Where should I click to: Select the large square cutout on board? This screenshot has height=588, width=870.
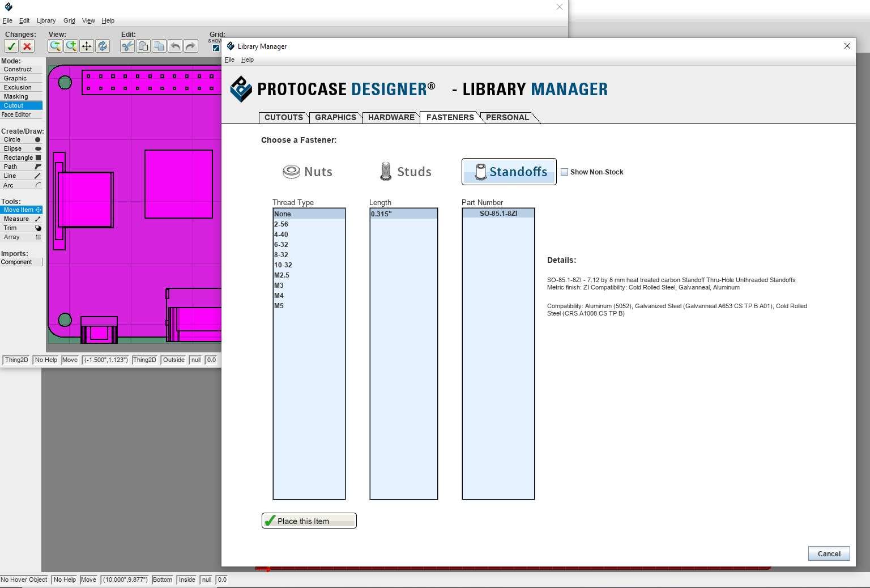[179, 184]
